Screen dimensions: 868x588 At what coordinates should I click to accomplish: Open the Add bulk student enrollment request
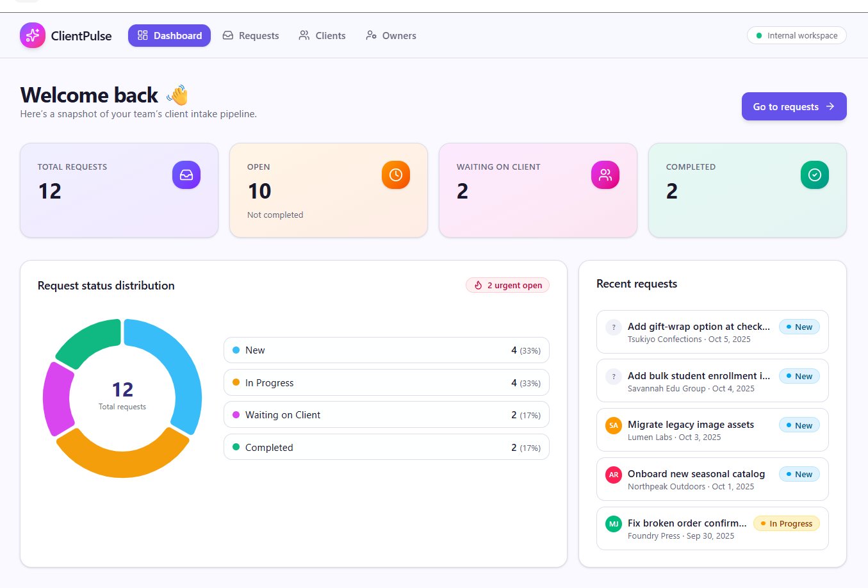(x=712, y=380)
